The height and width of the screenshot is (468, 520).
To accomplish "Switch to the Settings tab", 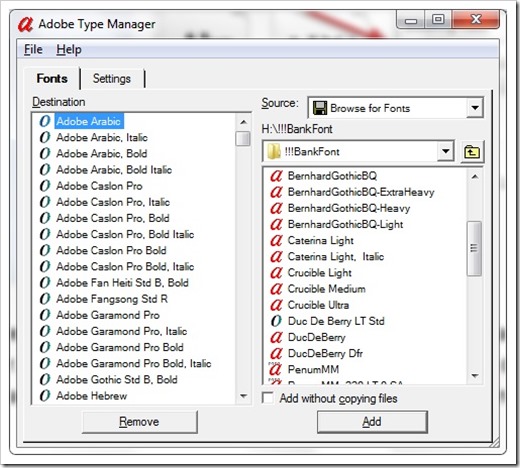I will pyautogui.click(x=112, y=79).
